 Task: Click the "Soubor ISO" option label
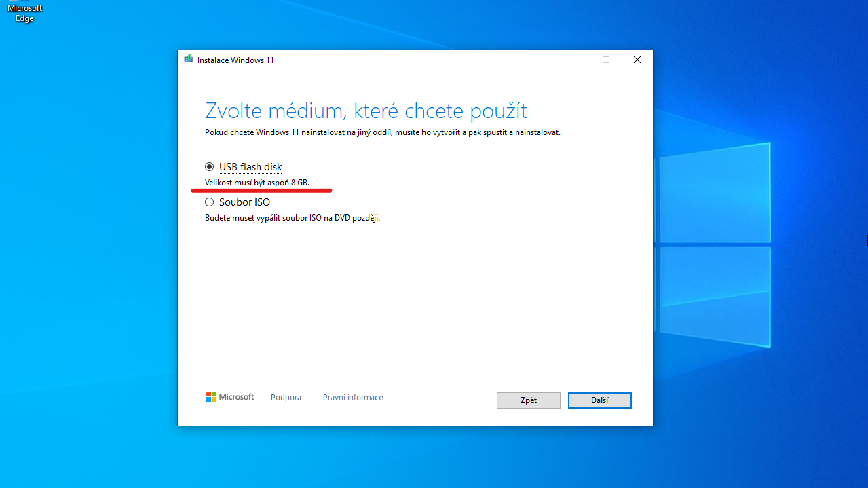pyautogui.click(x=244, y=202)
